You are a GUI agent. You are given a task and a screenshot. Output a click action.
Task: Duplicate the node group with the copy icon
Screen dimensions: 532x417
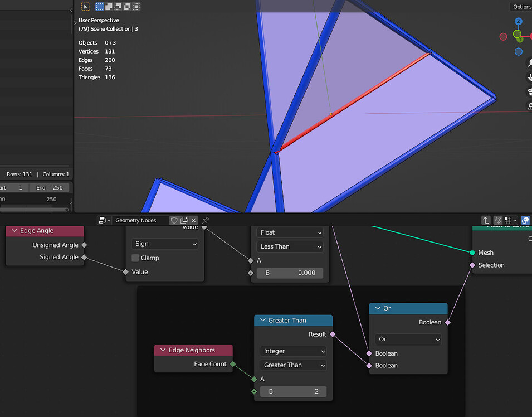tap(184, 220)
